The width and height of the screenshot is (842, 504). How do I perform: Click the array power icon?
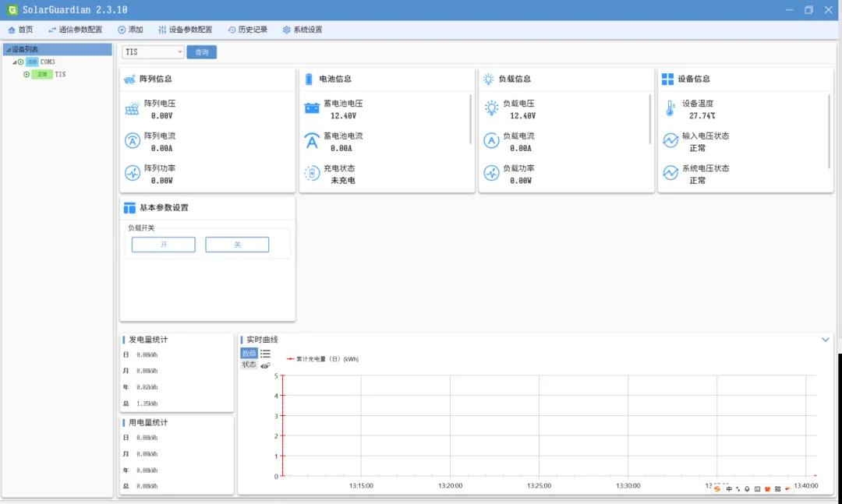click(132, 174)
